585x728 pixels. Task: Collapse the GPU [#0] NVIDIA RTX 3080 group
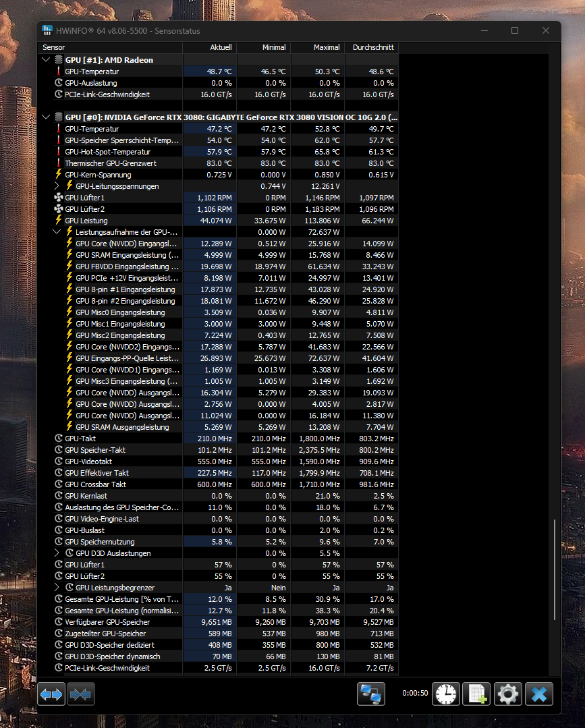point(46,117)
